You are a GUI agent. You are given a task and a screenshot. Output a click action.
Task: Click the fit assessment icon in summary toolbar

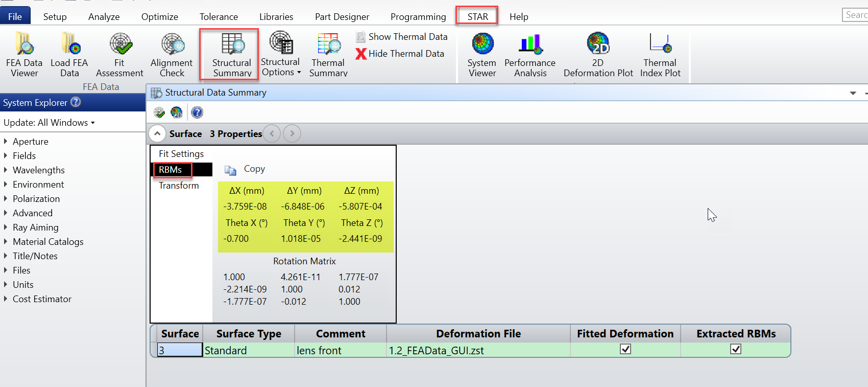[x=159, y=112]
